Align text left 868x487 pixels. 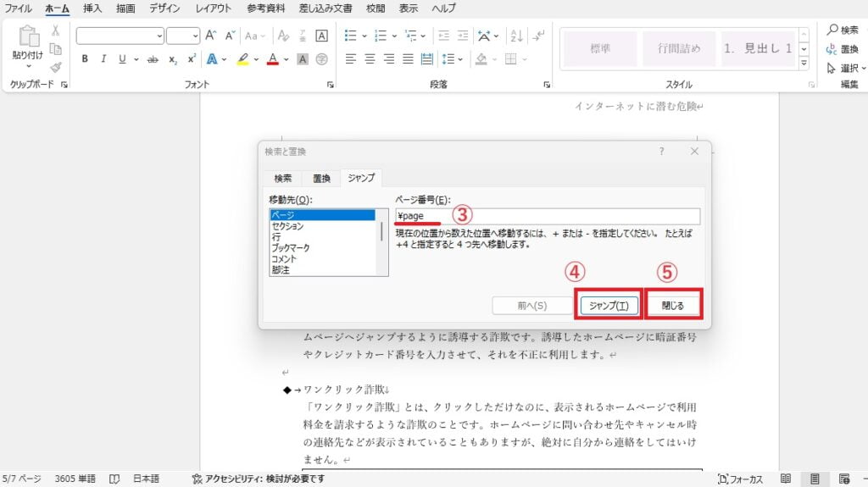pyautogui.click(x=350, y=58)
